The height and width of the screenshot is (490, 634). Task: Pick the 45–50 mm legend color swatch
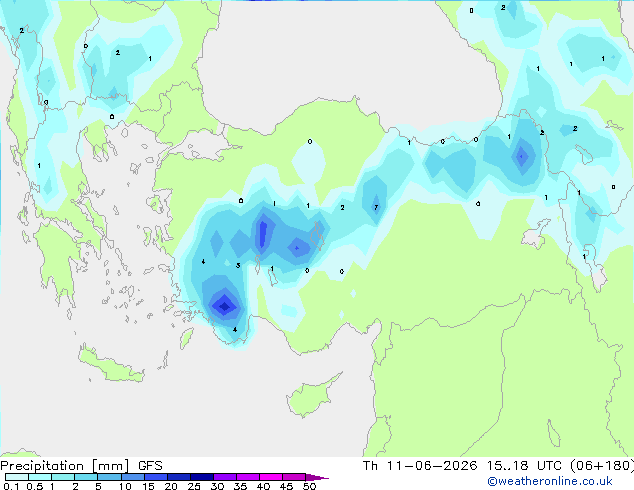pyautogui.click(x=294, y=477)
